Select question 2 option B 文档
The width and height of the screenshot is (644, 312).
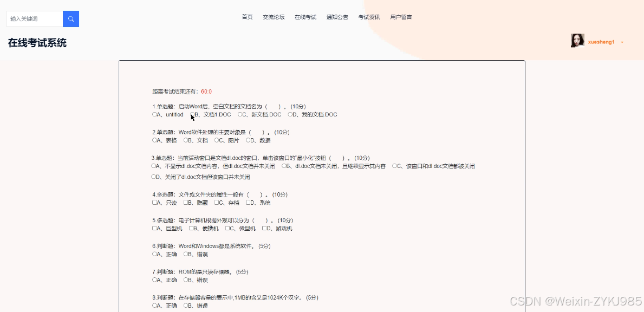point(186,140)
